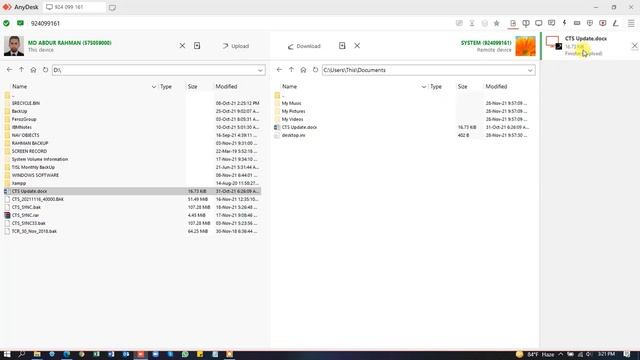
Task: Go up one folder in remote panel
Action: point(291,70)
